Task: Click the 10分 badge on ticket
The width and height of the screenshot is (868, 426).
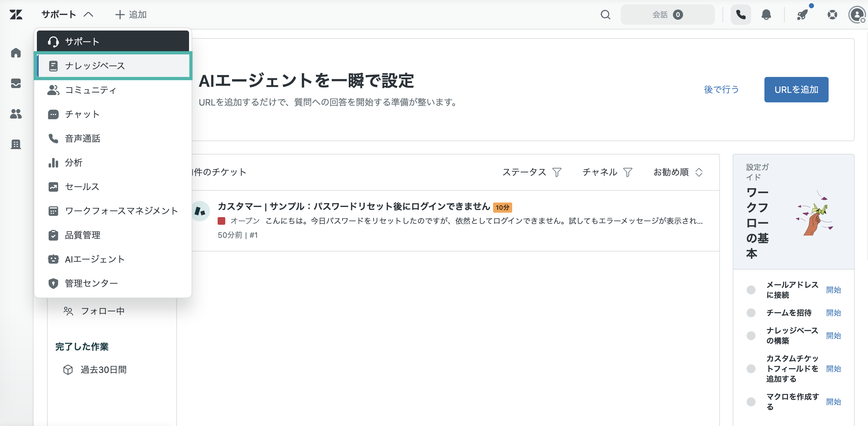Action: 502,207
